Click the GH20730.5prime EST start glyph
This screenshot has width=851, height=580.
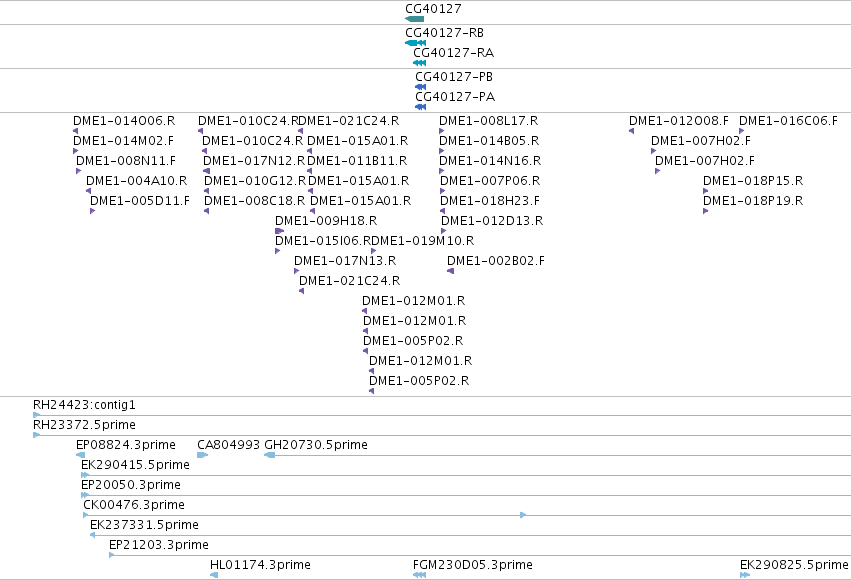coord(270,455)
